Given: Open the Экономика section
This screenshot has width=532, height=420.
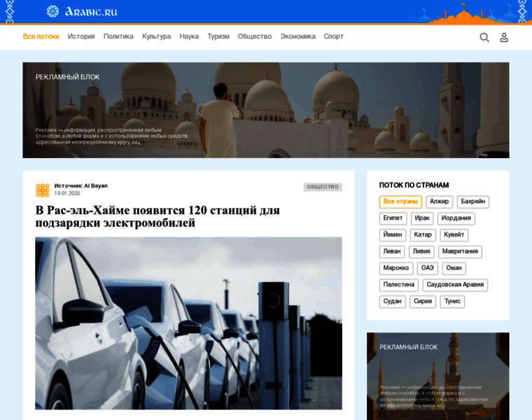Looking at the screenshot, I should point(298,36).
